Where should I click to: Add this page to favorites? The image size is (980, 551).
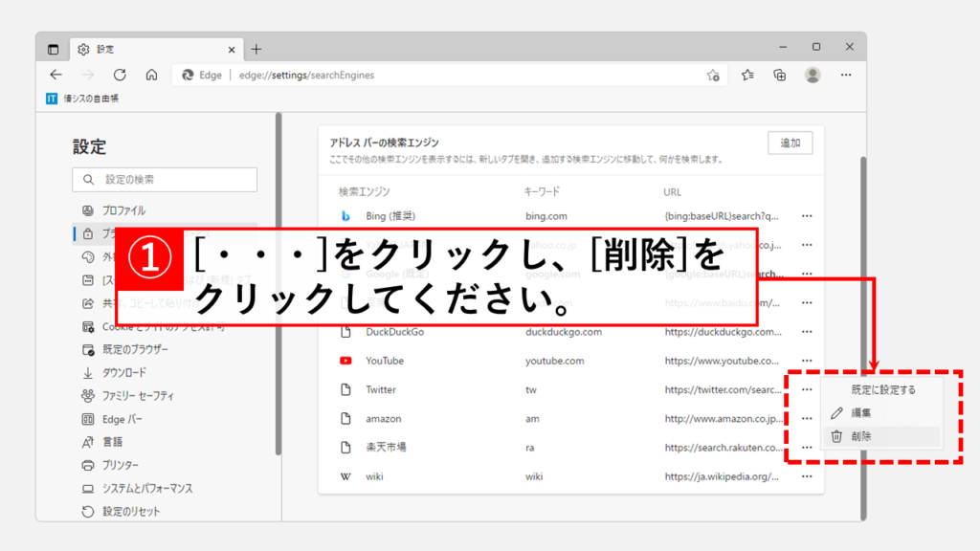click(x=713, y=75)
